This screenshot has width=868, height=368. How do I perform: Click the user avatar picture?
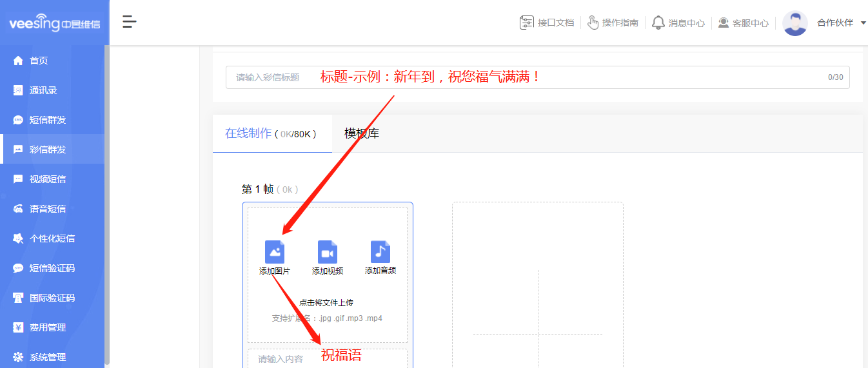tap(794, 23)
